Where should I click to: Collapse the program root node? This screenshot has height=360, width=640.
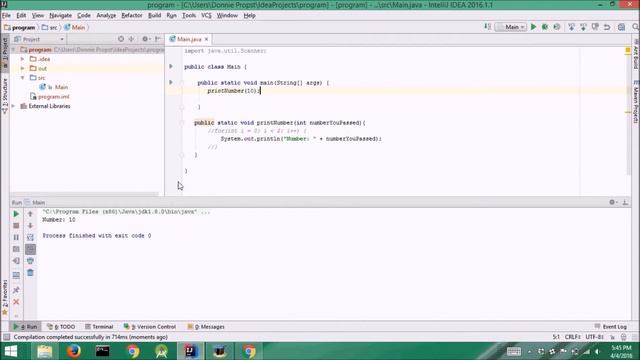[13, 49]
